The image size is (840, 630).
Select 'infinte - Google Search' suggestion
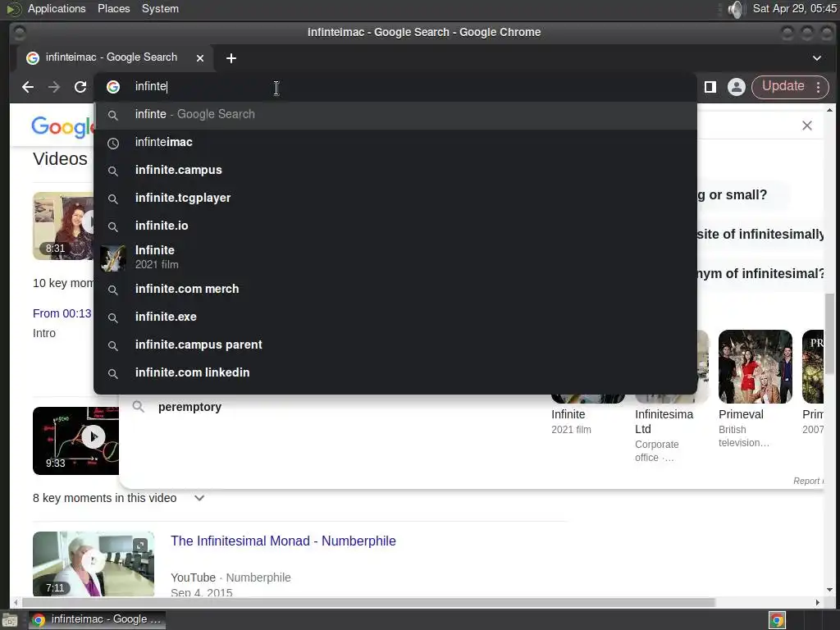395,115
